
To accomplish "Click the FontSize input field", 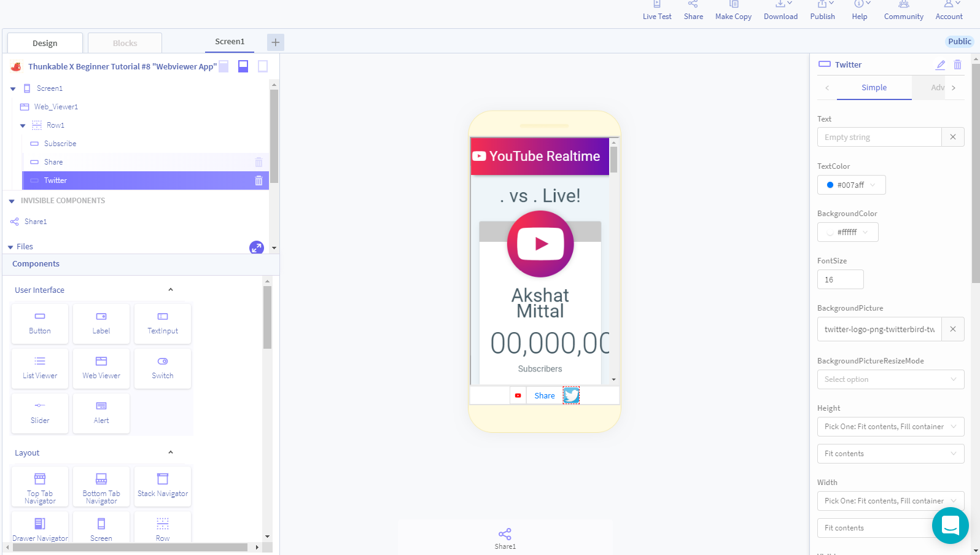I will coord(840,279).
